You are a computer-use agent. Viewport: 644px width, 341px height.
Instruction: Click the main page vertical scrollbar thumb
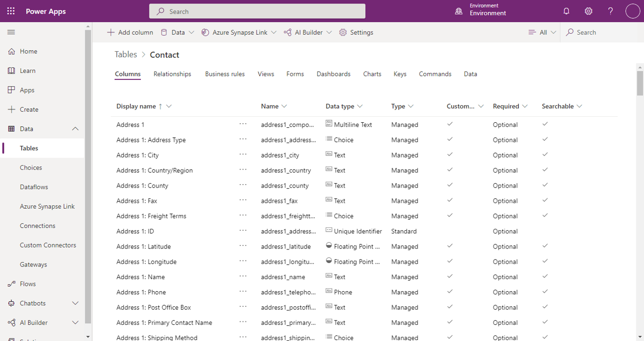(640, 83)
